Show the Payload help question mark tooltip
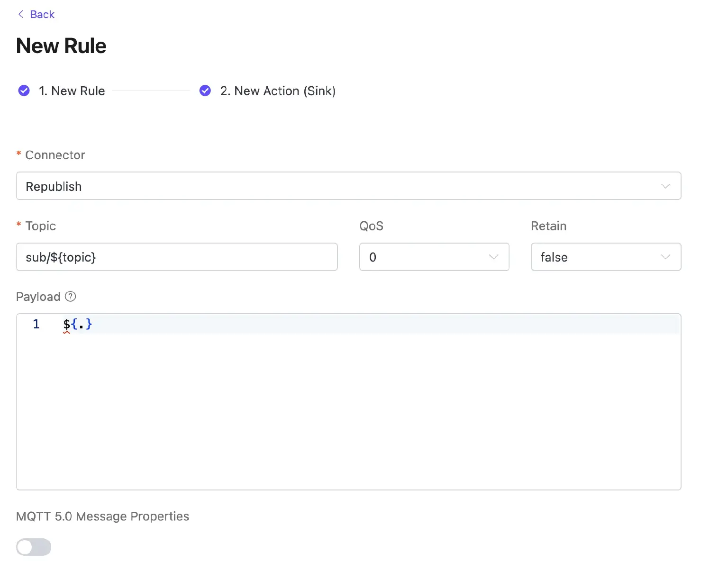This screenshot has height=571, width=728. (x=71, y=297)
